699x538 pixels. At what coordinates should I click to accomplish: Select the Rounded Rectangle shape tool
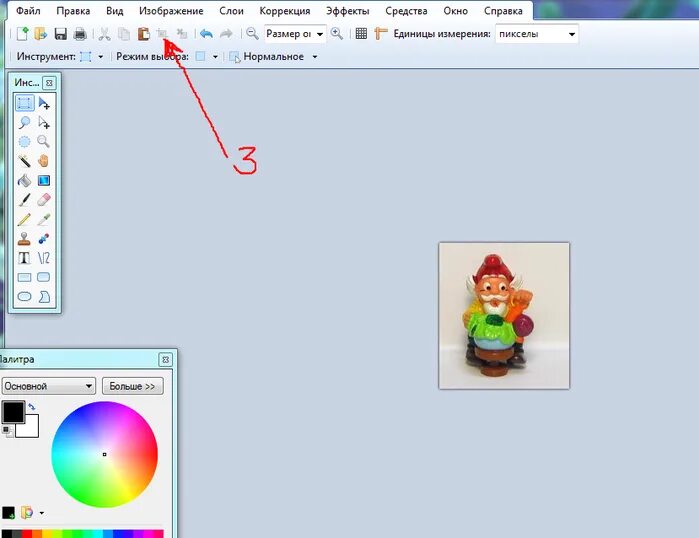point(44,277)
